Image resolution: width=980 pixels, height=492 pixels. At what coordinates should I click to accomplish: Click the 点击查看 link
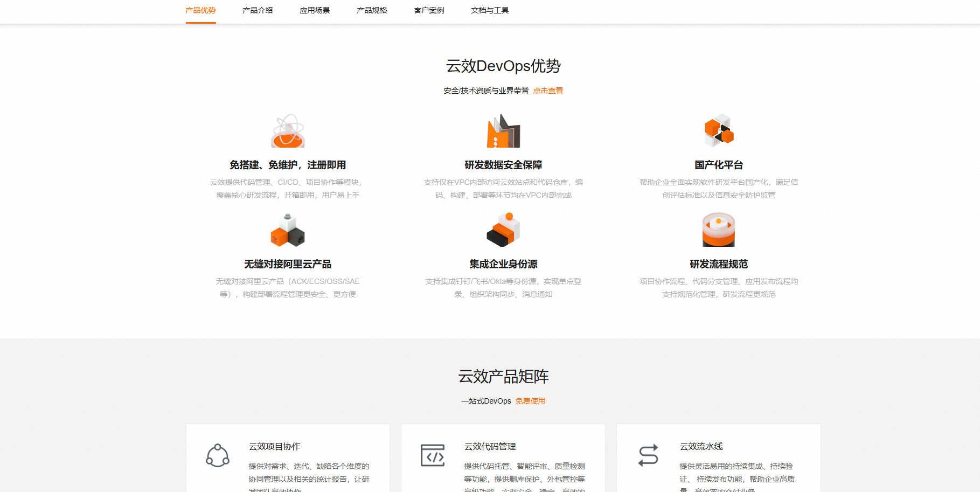tap(548, 91)
